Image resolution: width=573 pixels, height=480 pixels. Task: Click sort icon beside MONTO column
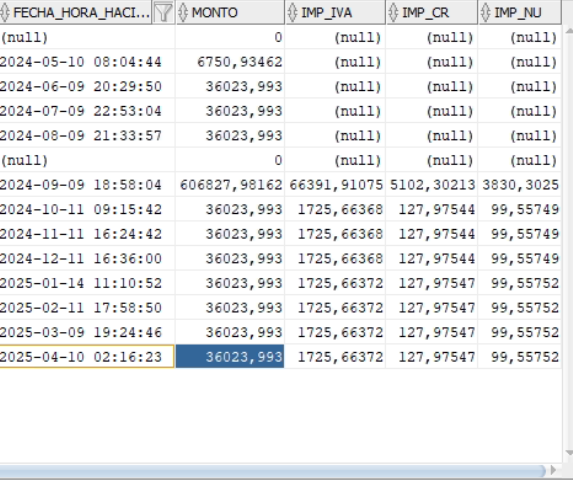[x=183, y=12]
